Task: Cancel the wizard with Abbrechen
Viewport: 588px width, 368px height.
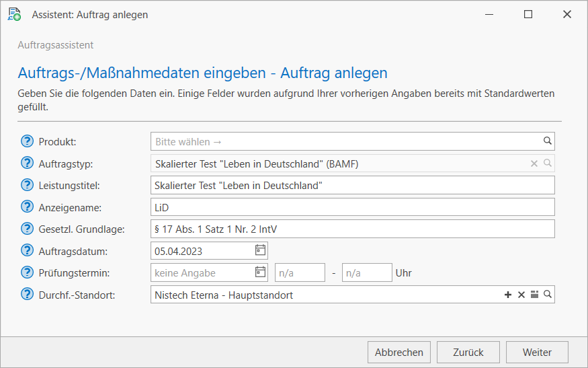Action: click(x=399, y=352)
